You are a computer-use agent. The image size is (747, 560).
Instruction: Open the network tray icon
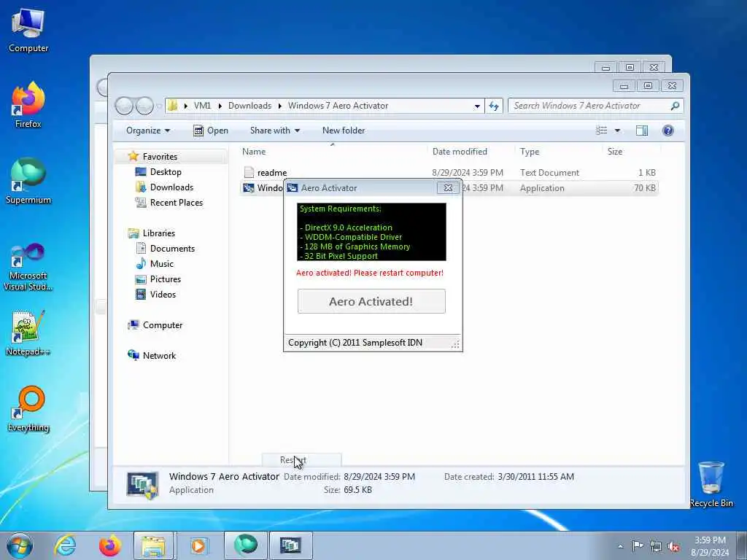click(656, 546)
